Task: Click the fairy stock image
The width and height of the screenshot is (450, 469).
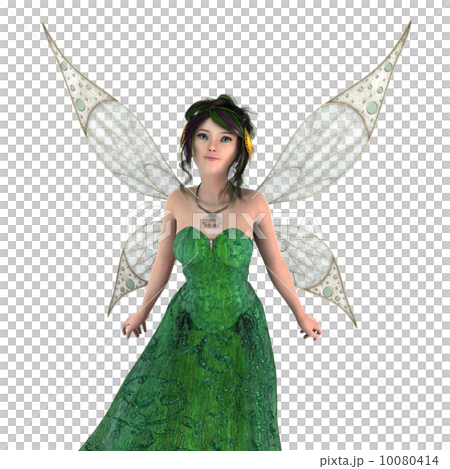Action: click(225, 225)
